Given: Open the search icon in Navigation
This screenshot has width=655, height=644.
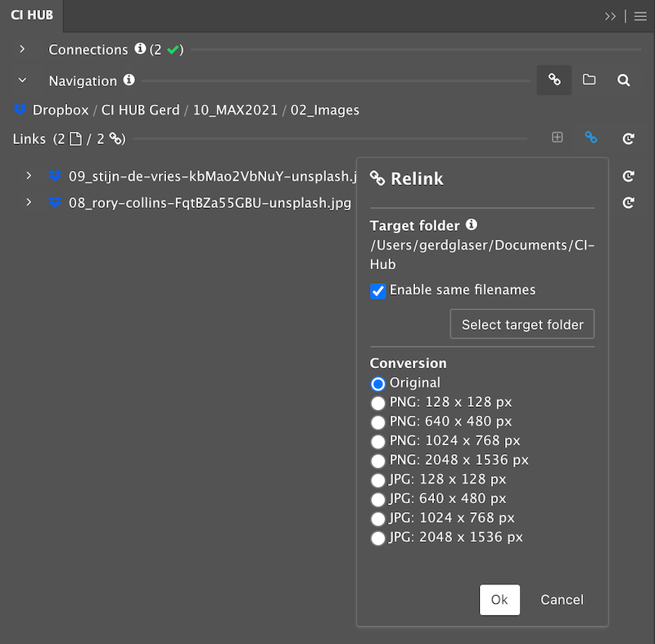Looking at the screenshot, I should click(624, 80).
